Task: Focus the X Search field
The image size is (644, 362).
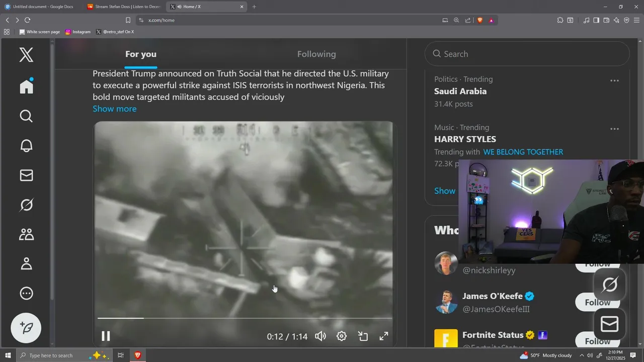Action: (527, 54)
